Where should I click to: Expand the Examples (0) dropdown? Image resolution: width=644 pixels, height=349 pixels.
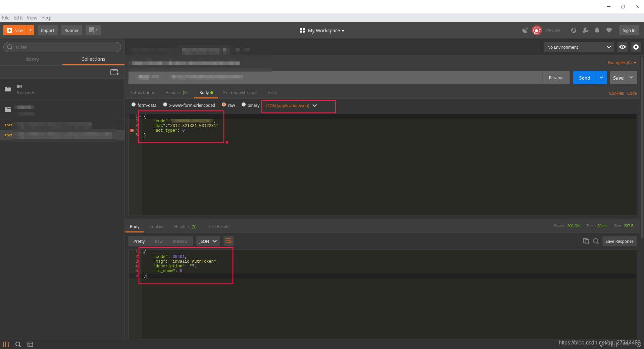click(x=621, y=62)
